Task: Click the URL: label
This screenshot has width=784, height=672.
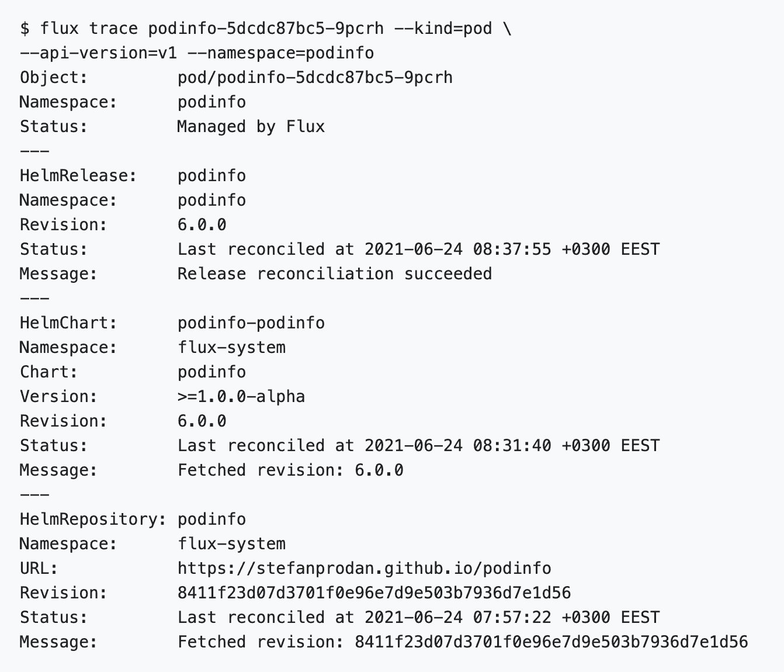Action: click(39, 569)
